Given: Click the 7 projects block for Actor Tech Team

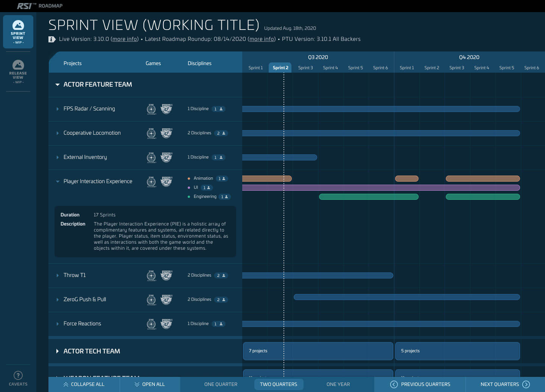Looking at the screenshot, I should (318, 351).
